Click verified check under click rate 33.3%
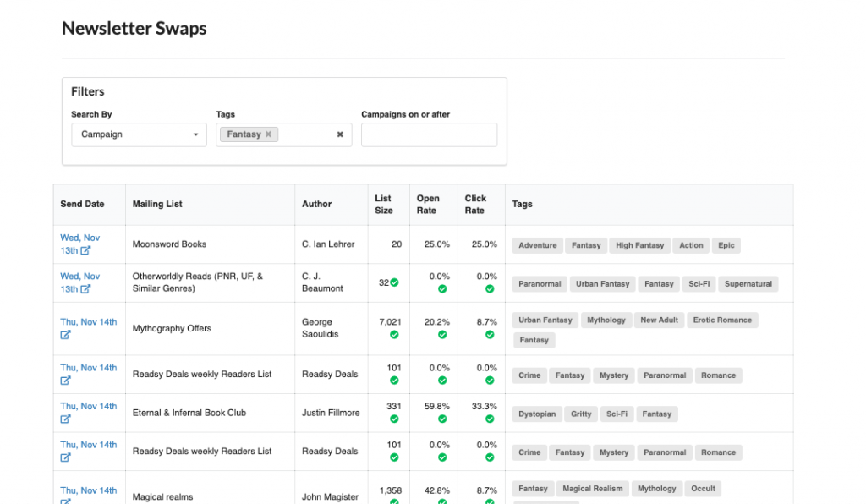This screenshot has height=504, width=866. (490, 419)
